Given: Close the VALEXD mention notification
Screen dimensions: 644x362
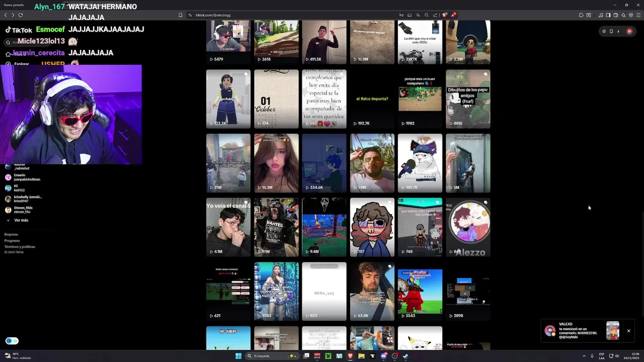Looking at the screenshot, I should 628,331.
